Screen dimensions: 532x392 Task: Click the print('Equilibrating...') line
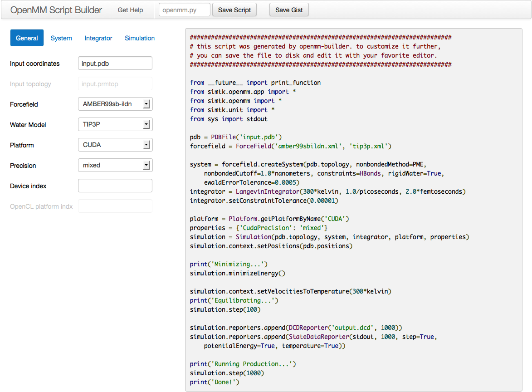(234, 300)
